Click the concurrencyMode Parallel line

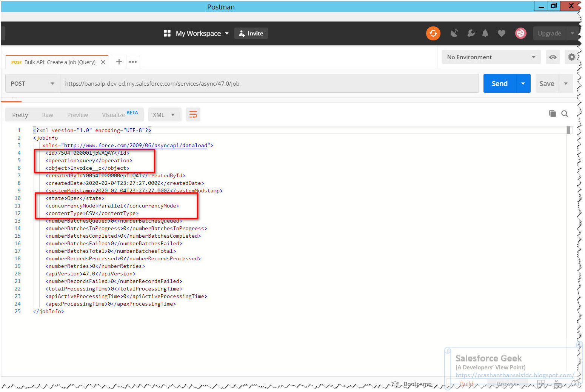112,206
